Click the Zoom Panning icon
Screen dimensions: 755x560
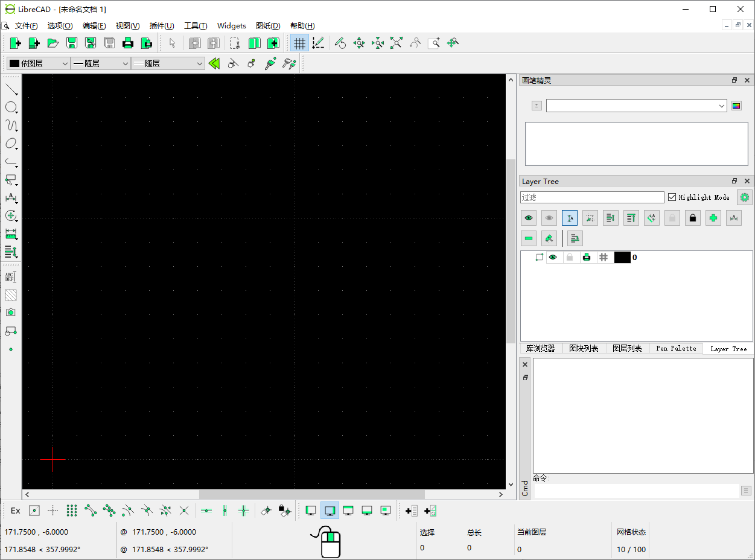click(453, 43)
